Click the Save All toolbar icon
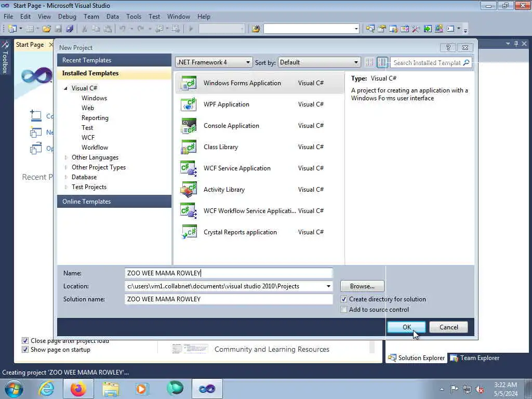Viewport: 532px width, 399px height. point(70,29)
